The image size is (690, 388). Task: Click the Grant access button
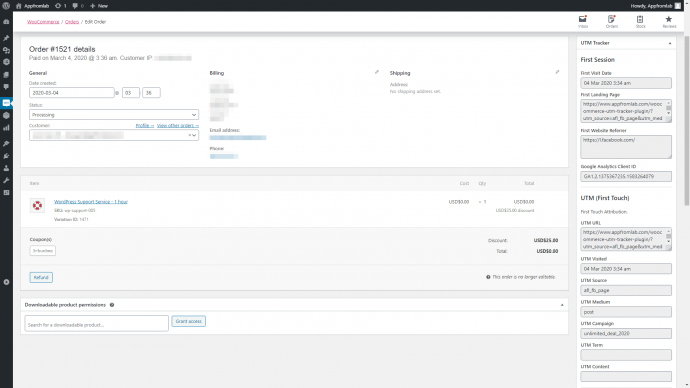pyautogui.click(x=188, y=321)
